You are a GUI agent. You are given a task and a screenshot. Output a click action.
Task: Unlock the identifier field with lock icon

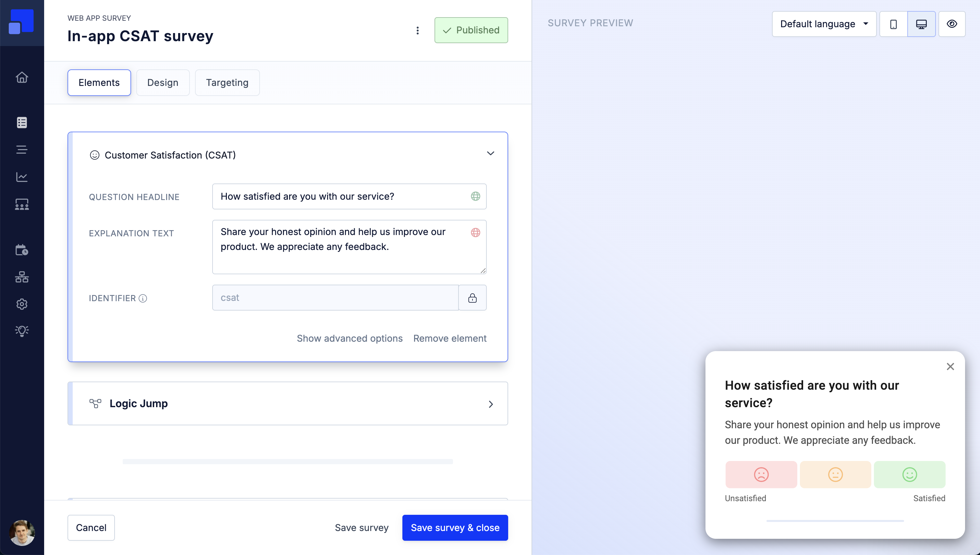pyautogui.click(x=472, y=298)
